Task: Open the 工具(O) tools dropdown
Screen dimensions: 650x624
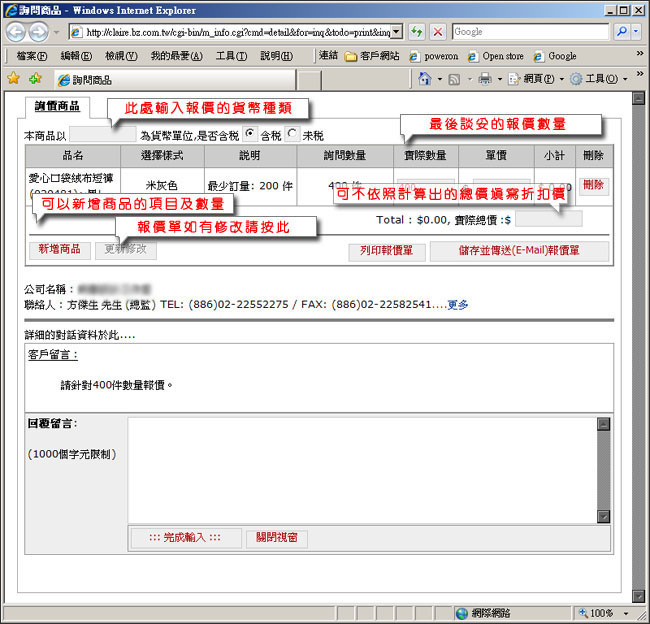Action: (x=599, y=79)
